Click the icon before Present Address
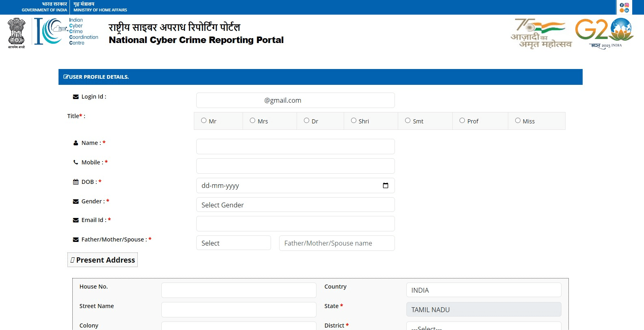644x330 pixels. point(72,260)
